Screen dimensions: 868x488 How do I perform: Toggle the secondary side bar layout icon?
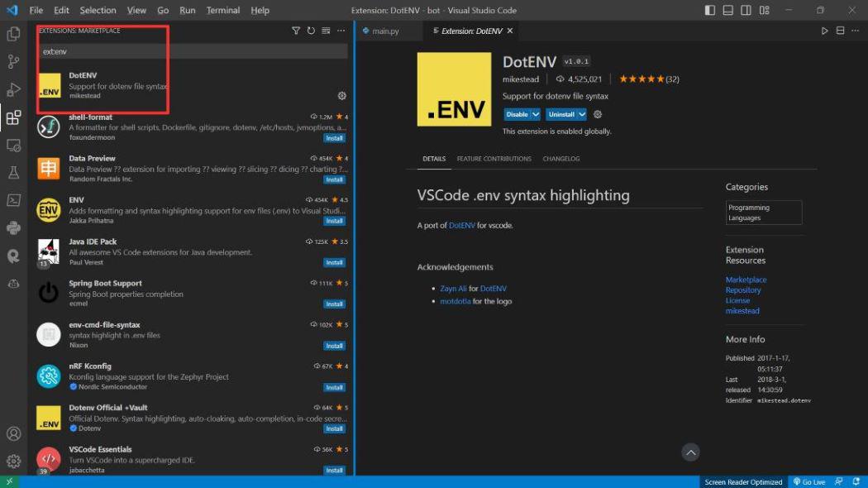tap(746, 10)
